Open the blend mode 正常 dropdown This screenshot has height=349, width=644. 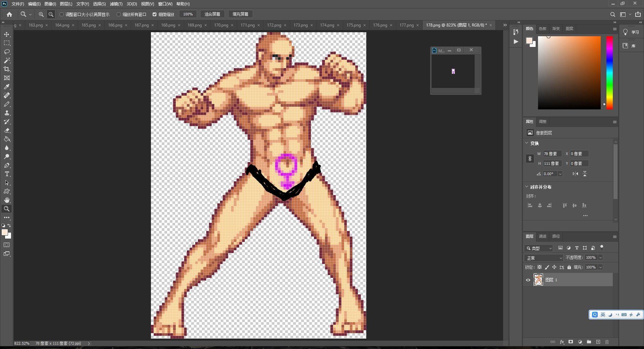[x=543, y=258]
